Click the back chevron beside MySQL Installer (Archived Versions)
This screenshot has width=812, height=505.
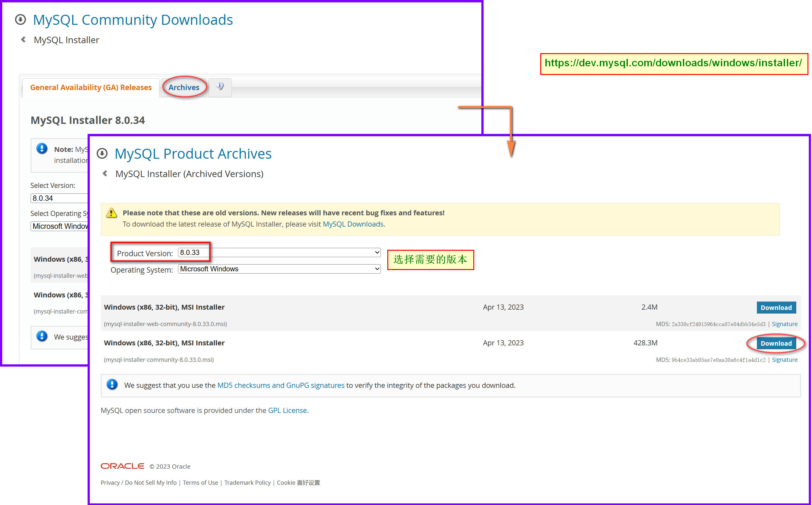point(105,173)
